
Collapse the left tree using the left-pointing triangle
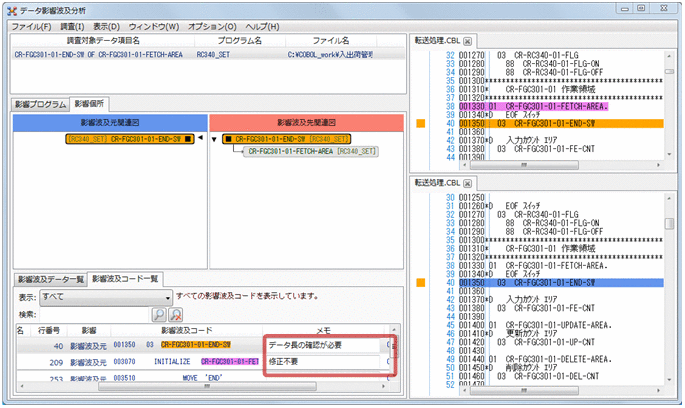coord(202,138)
